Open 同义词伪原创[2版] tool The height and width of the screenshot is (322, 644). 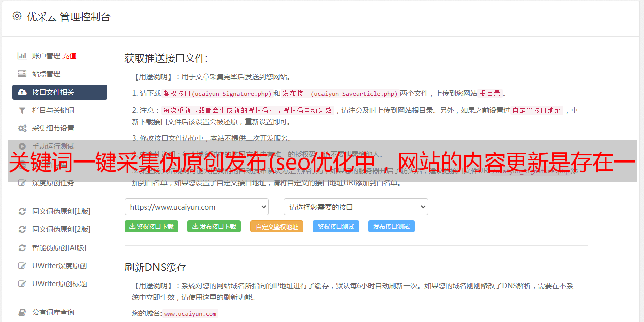pos(59,229)
